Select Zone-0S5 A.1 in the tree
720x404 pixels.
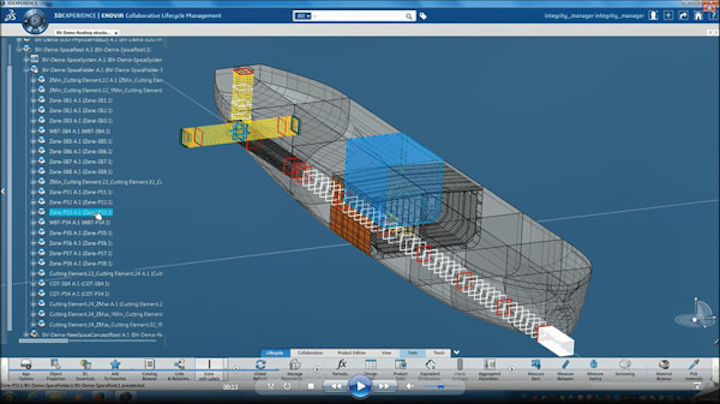pos(81,141)
